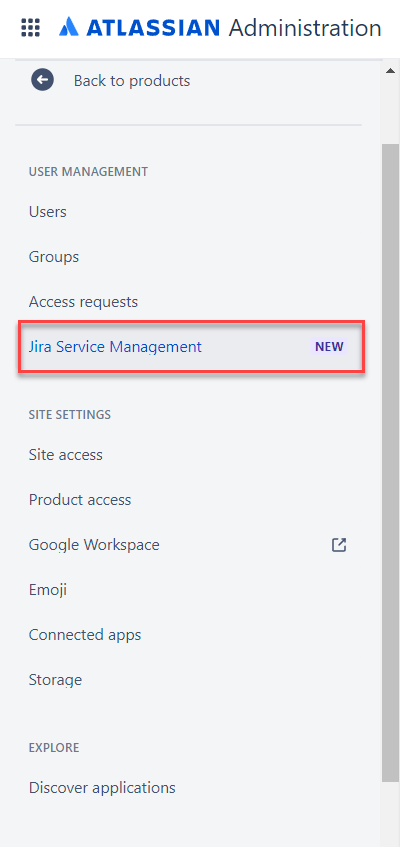This screenshot has width=400, height=847.
Task: Click the Atlassian logo
Action: (x=139, y=27)
